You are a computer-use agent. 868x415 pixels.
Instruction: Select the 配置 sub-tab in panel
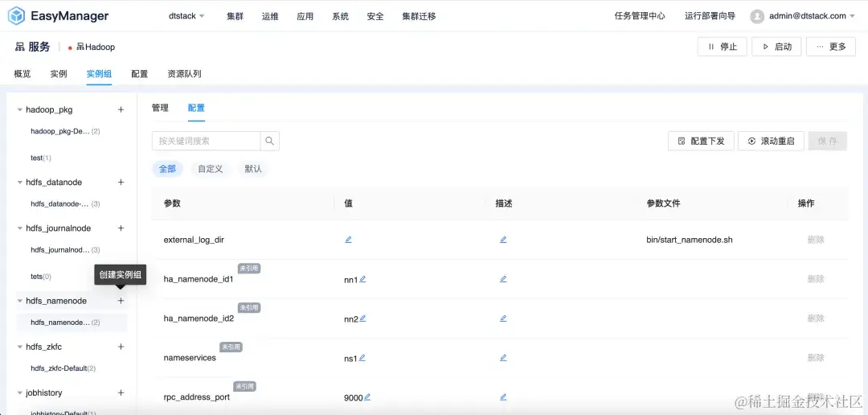[x=197, y=108]
